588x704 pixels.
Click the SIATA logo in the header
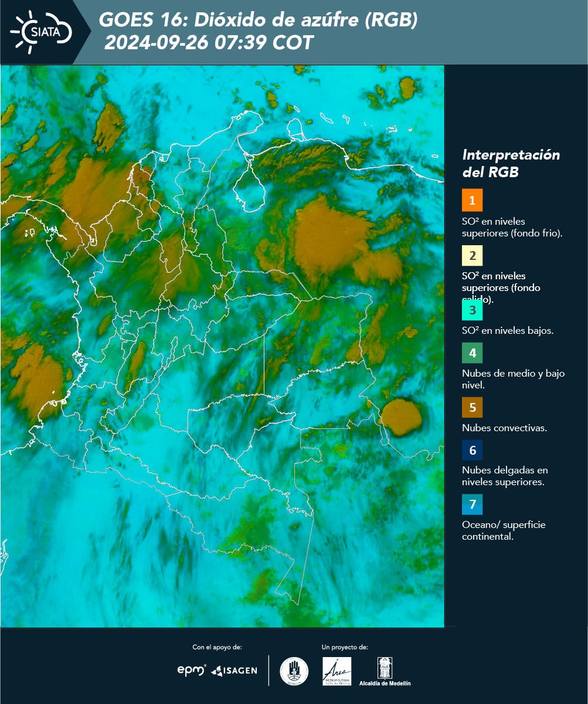coord(41,32)
